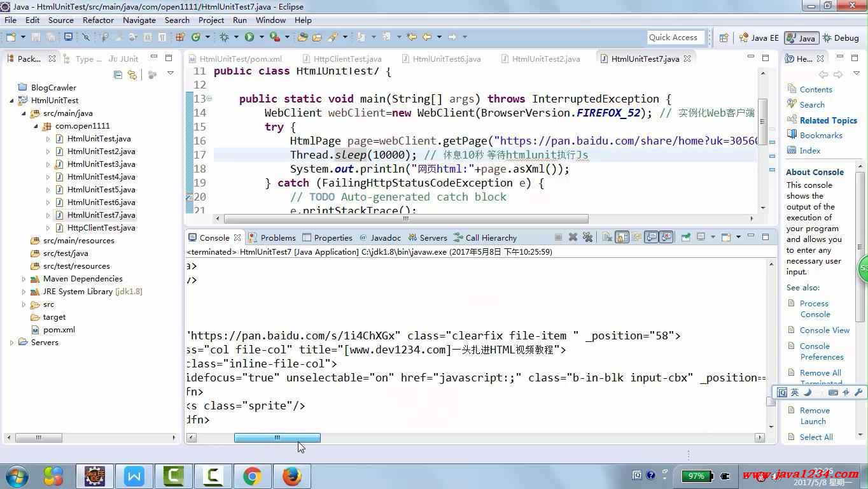Open the Package Explorer view menu dropdown
This screenshot has width=868, height=489.
pyautogui.click(x=170, y=74)
